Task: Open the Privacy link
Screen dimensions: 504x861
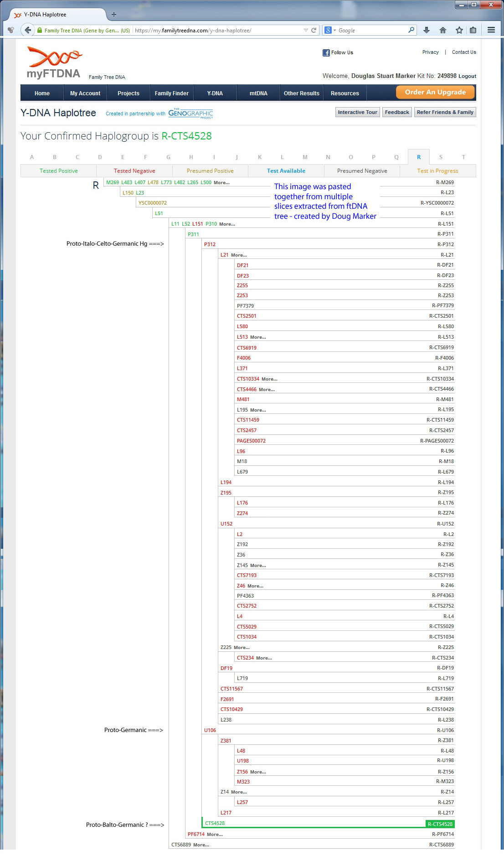Action: 430,52
